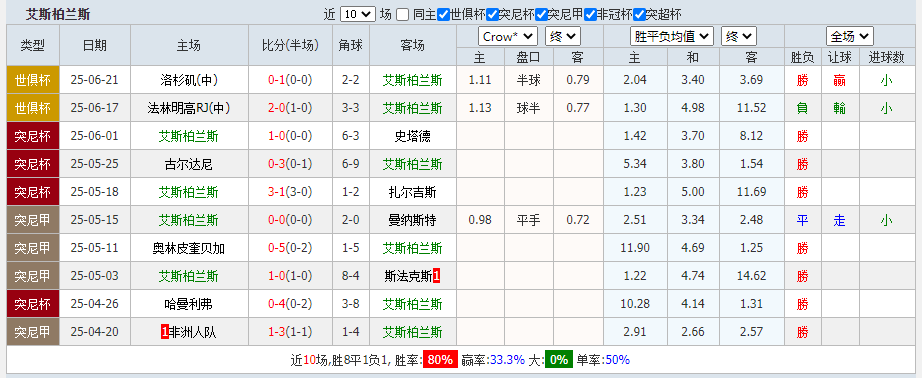Open the Crow* odds company dropdown
Image resolution: width=922 pixels, height=378 pixels.
(x=507, y=36)
